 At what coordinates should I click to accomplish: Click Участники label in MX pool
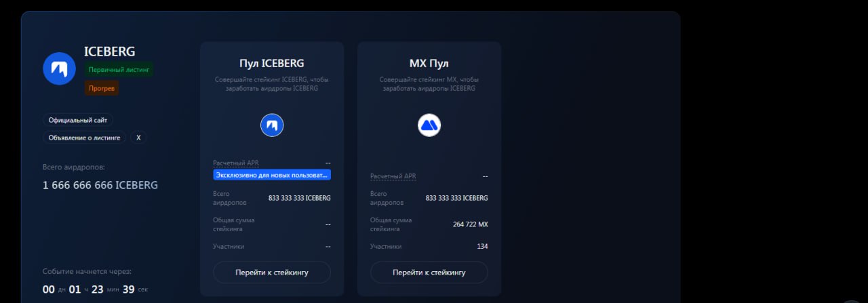tap(386, 246)
